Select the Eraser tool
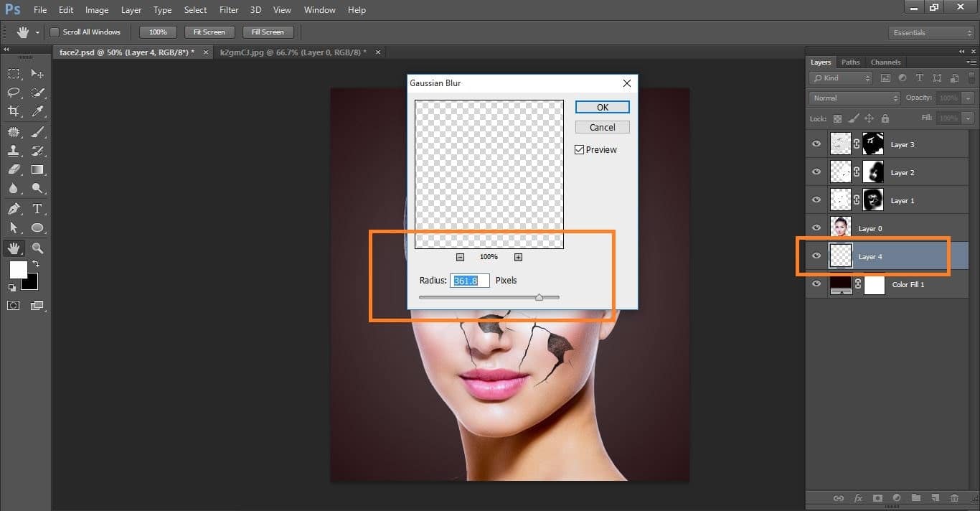 click(x=14, y=170)
